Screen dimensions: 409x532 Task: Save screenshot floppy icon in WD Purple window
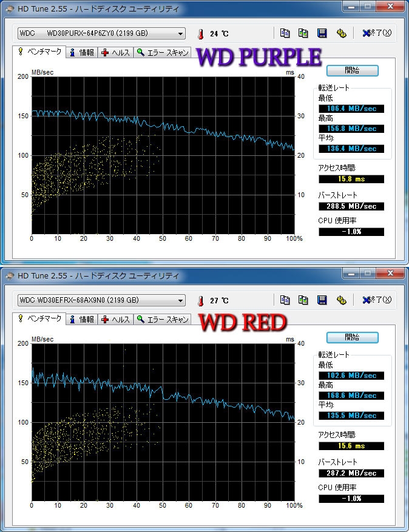click(322, 33)
